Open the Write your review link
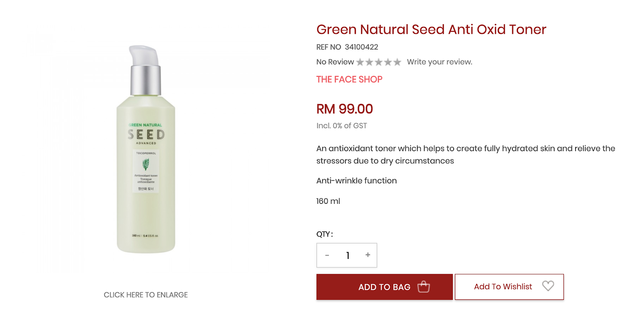This screenshot has width=644, height=316. pos(440,62)
